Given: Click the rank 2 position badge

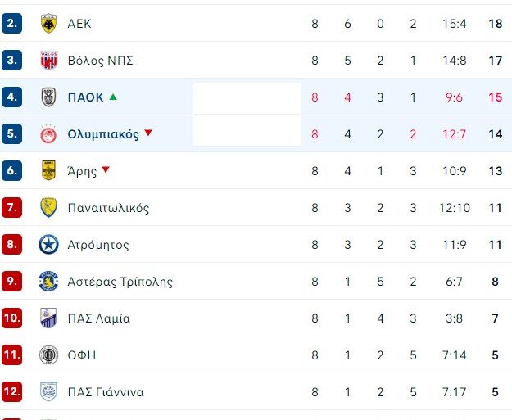Looking at the screenshot, I should coord(11,24).
